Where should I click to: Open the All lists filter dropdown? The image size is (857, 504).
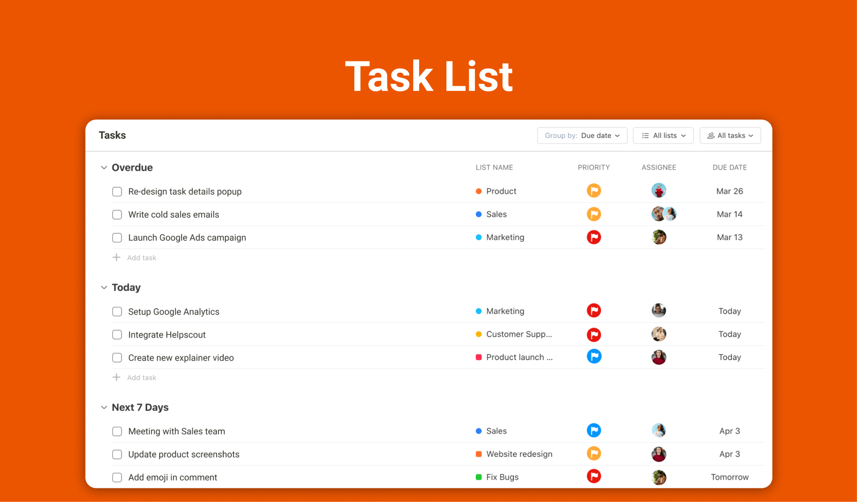pyautogui.click(x=663, y=135)
